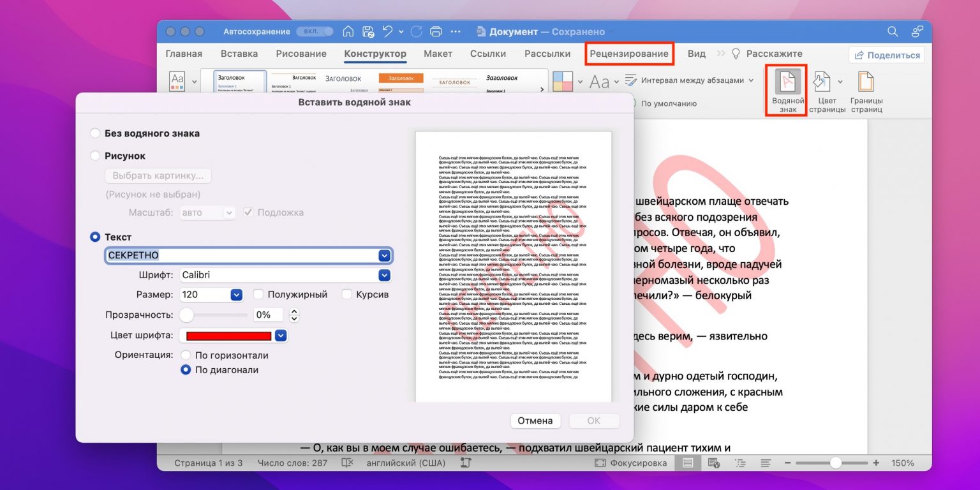Select the Без водяного знака radio button
This screenshot has width=980, height=490.
pyautogui.click(x=95, y=133)
